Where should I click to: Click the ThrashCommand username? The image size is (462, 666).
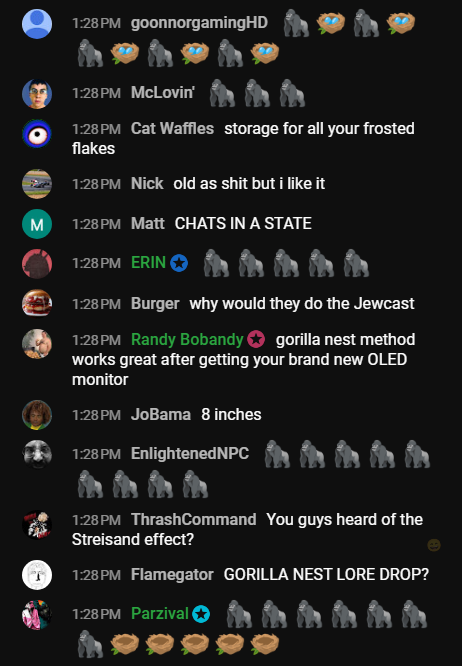click(x=194, y=519)
